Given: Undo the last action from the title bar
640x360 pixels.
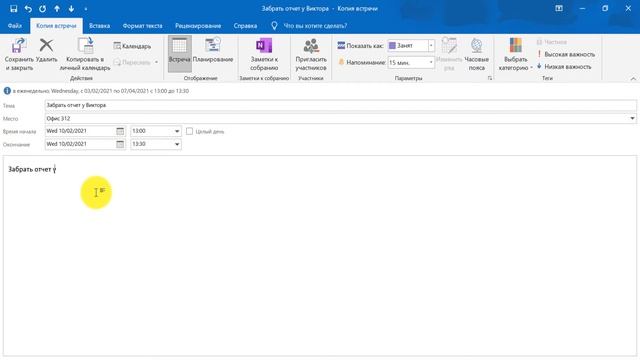Looking at the screenshot, I should coord(28,9).
